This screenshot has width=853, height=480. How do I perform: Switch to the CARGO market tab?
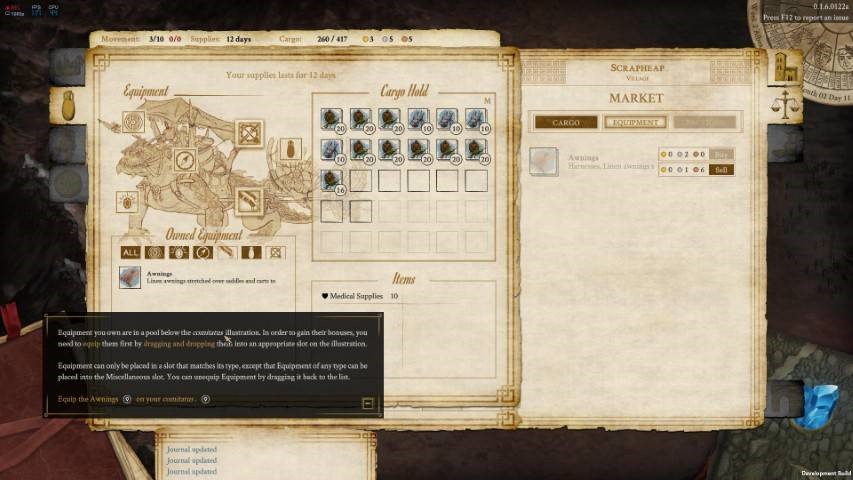pos(565,122)
